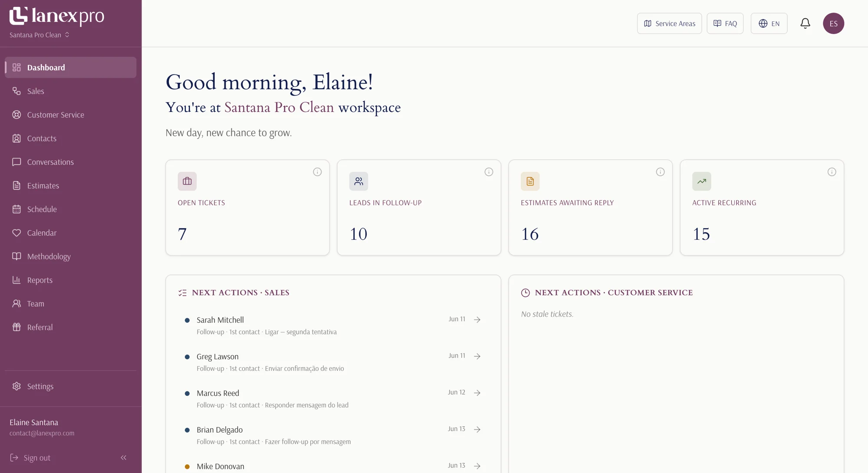
Task: Click the contact@lanexpro.com email text
Action: pyautogui.click(x=42, y=433)
